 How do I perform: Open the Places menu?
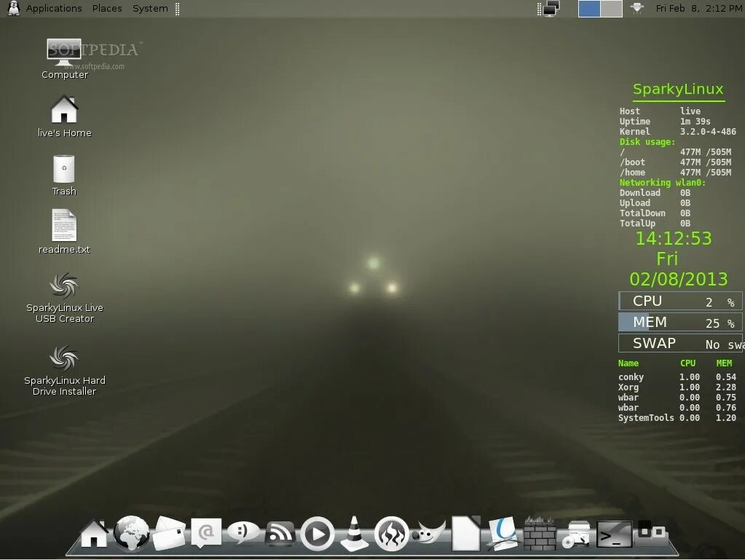[x=107, y=8]
